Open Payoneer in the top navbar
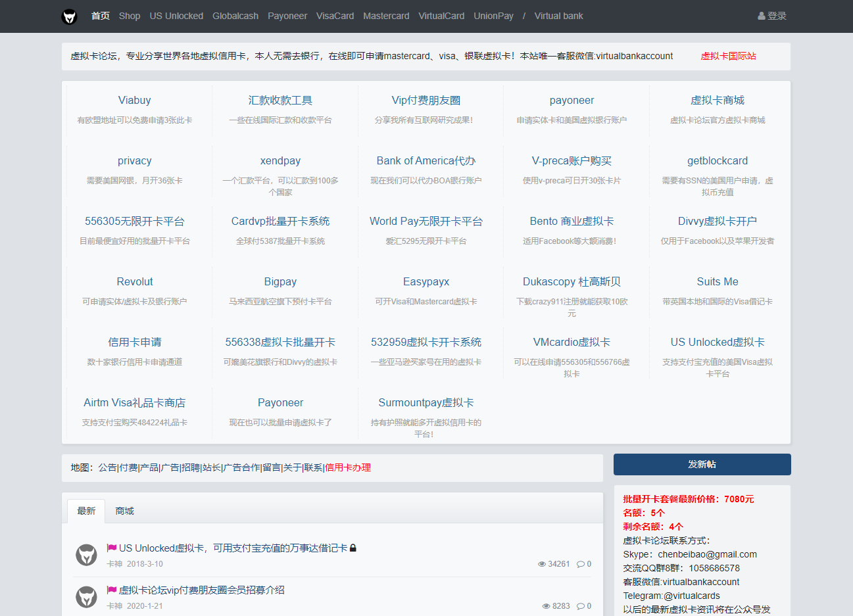This screenshot has height=616, width=853. pos(287,16)
